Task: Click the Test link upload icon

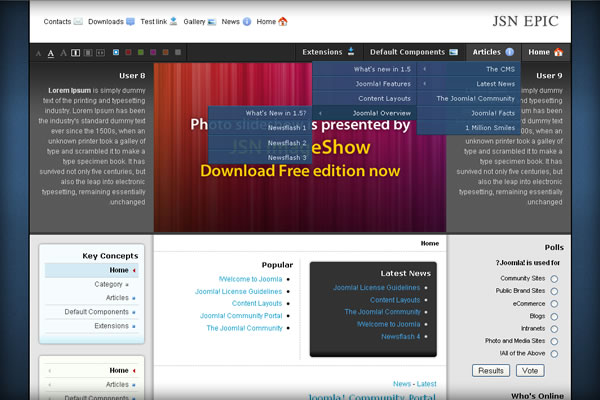Action: coord(174,21)
